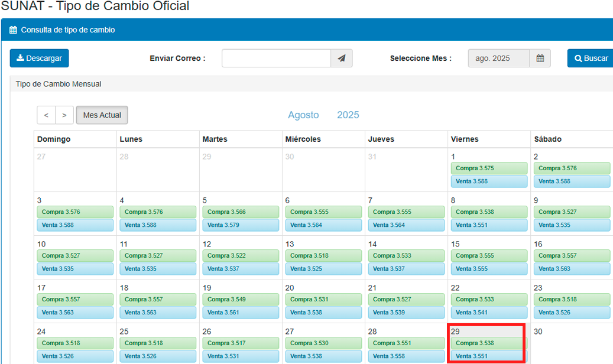Click Compra 3.530 on August 27
This screenshot has height=364, width=613.
(x=324, y=343)
